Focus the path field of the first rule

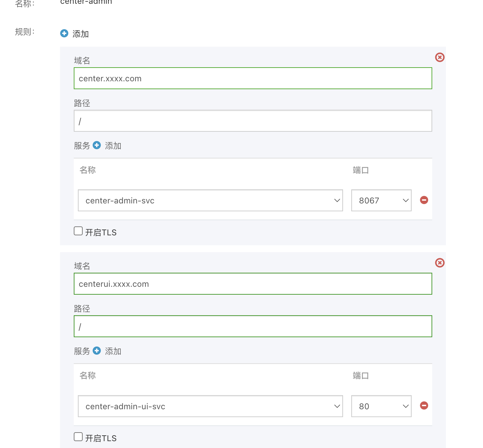[253, 121]
